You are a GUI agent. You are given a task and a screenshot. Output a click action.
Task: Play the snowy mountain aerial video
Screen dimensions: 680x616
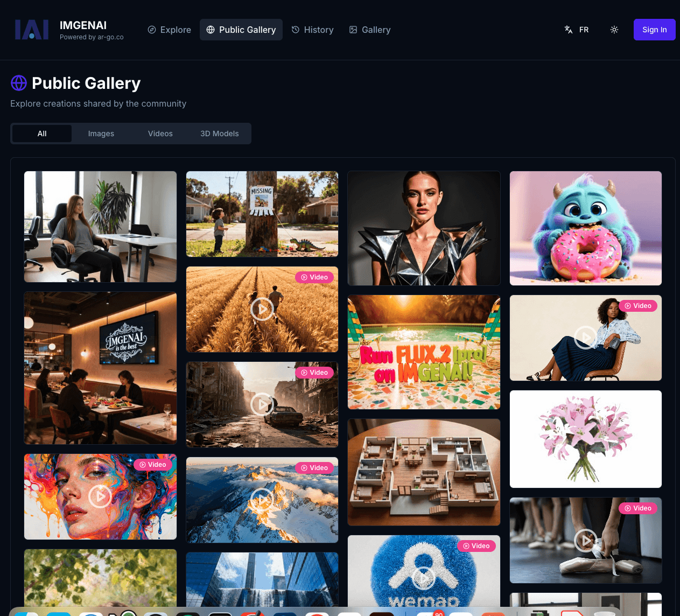point(262,500)
